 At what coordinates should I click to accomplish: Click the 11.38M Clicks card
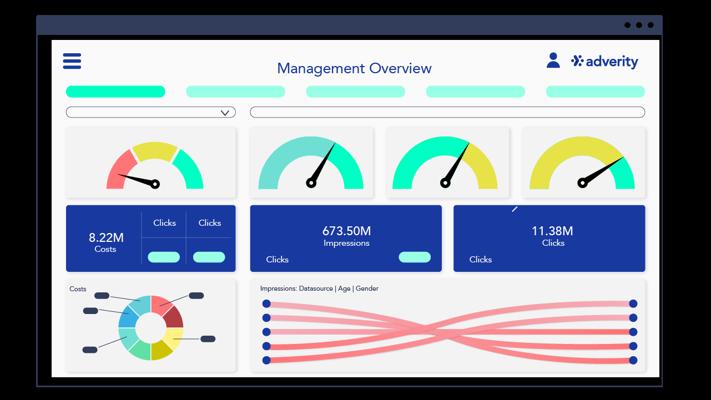[x=549, y=239]
